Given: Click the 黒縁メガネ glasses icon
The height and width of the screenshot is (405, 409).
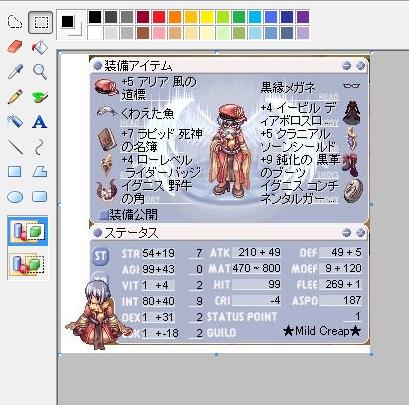Looking at the screenshot, I should tap(352, 86).
